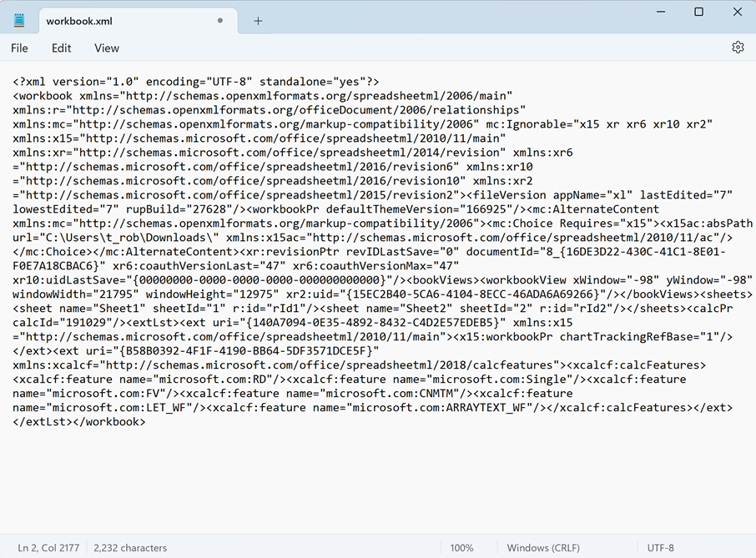Minimize the Notepad window
This screenshot has width=756, height=558.
click(660, 12)
